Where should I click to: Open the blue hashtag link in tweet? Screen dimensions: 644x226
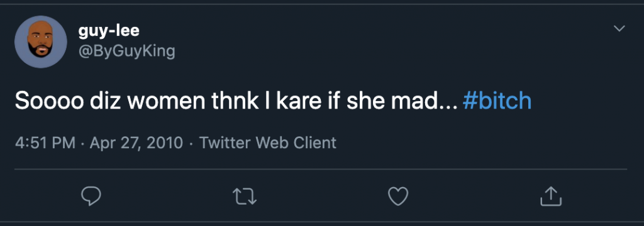coord(497,101)
